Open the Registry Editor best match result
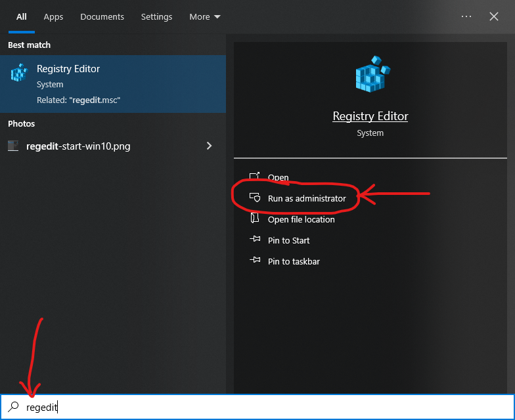This screenshot has width=515, height=420. click(x=113, y=84)
